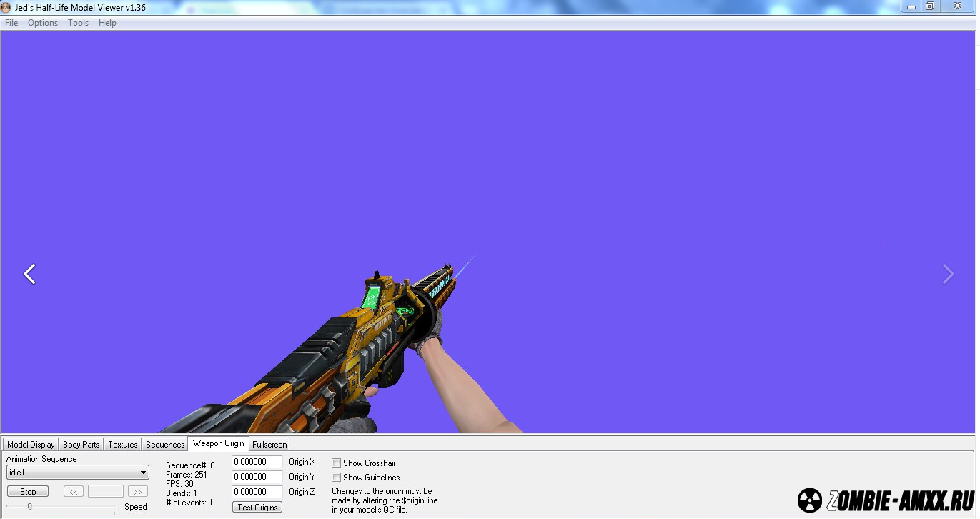Click the frame number field between arrows
Screen dimensions: 980x519
point(106,492)
